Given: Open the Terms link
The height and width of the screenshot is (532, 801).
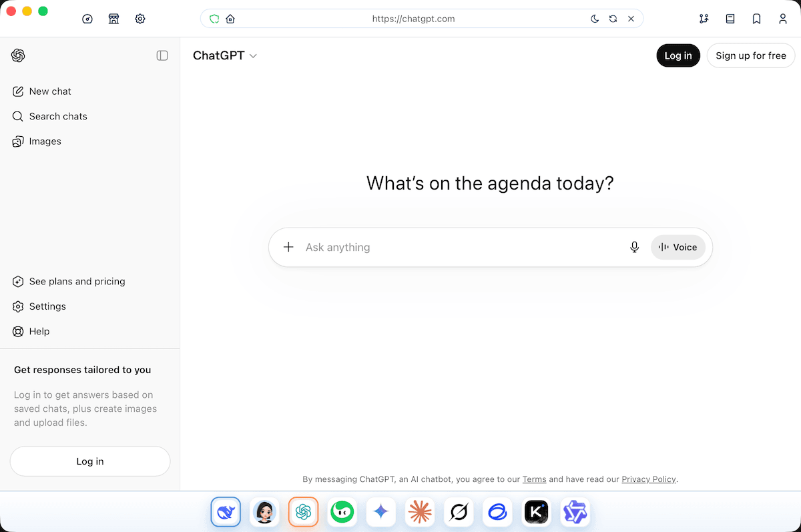Looking at the screenshot, I should 534,479.
